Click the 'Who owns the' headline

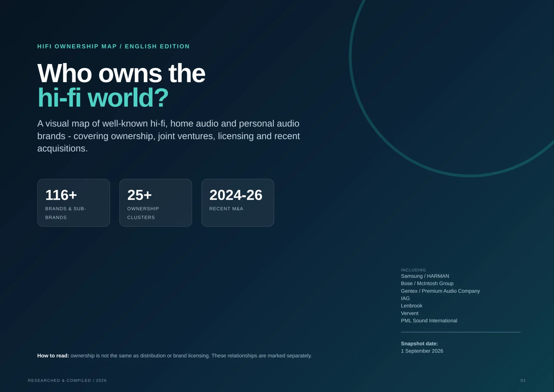[x=121, y=73]
